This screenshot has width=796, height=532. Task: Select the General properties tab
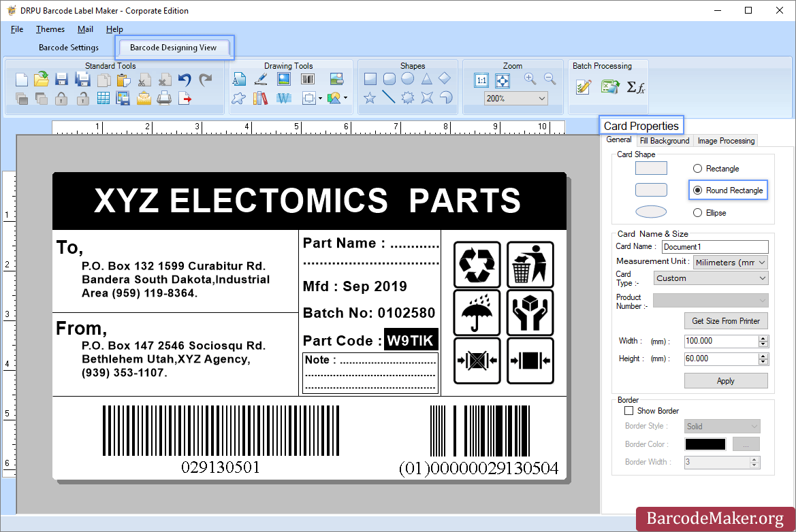click(x=619, y=140)
